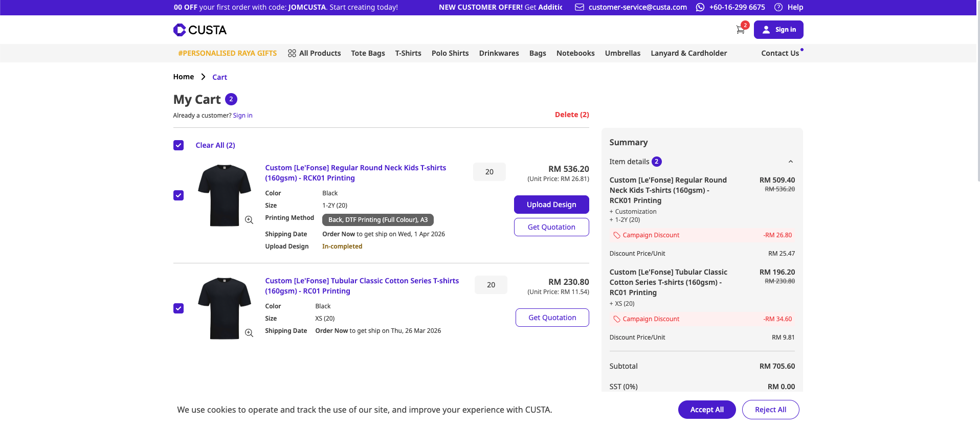The width and height of the screenshot is (980, 427).
Task: Zoom the Tubular Classic T-shirt image magnifier
Action: 249,333
